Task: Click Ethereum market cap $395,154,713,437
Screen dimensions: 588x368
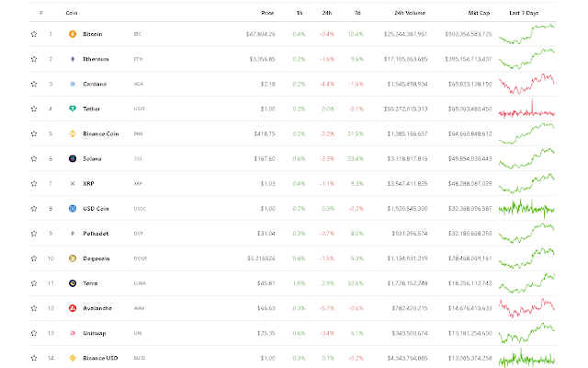Action: pos(468,59)
